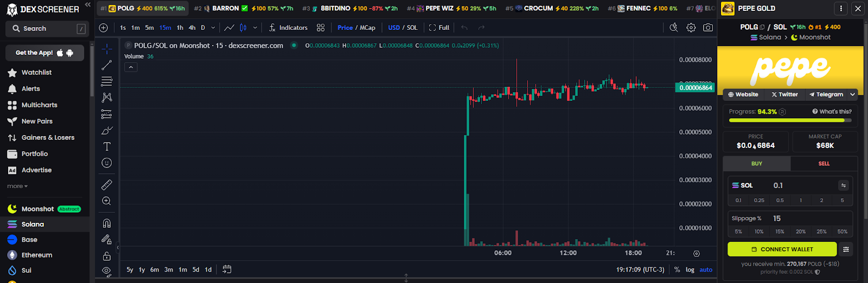The width and height of the screenshot is (868, 283).
Task: Click the redo arrow
Action: (482, 28)
